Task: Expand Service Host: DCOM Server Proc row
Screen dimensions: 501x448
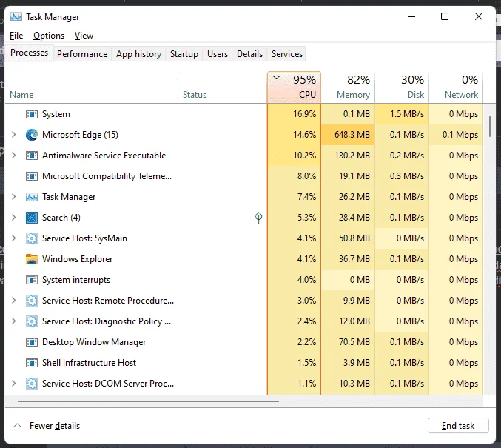Action: click(x=14, y=384)
